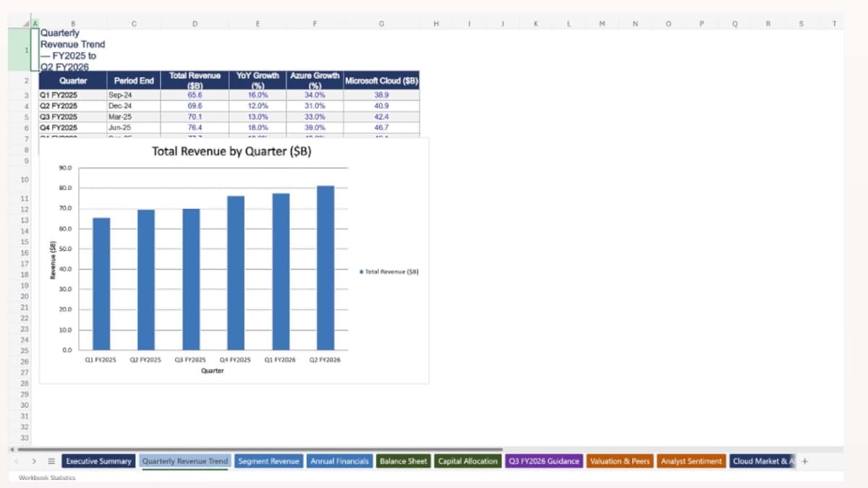The height and width of the screenshot is (488, 868).
Task: Click the Q4 FY2025 chart bar
Action: [x=236, y=273]
